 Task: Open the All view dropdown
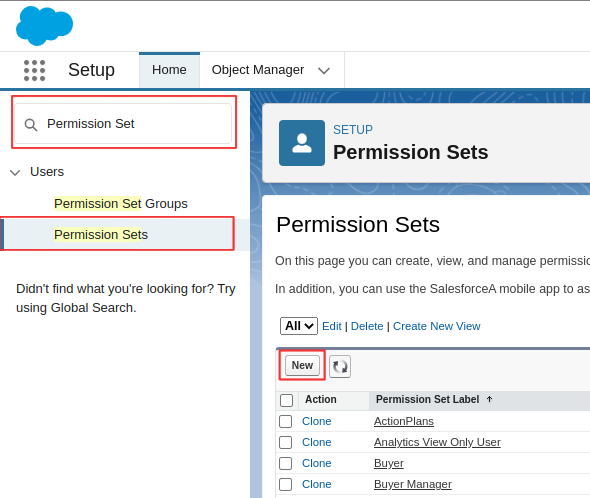tap(299, 326)
